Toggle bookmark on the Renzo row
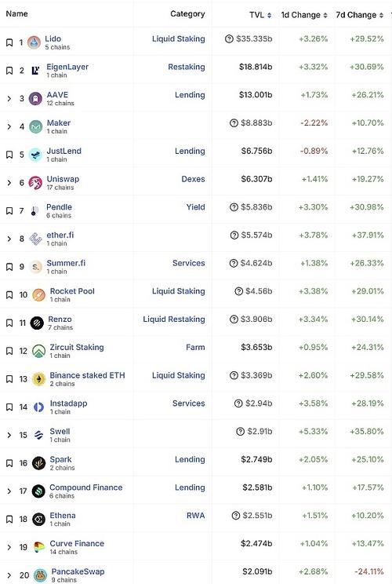Image resolution: width=392 pixels, height=584 pixels. (9, 323)
